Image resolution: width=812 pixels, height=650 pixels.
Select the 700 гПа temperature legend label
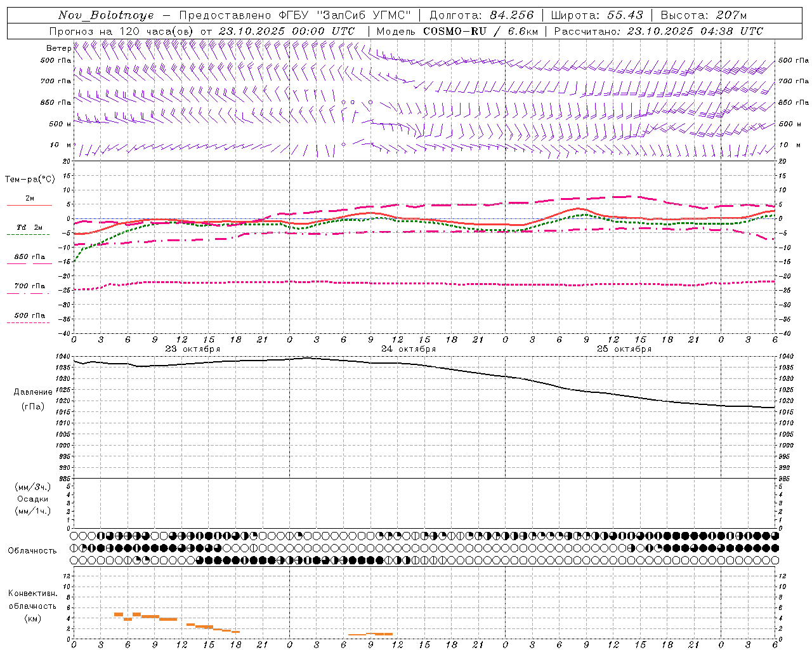point(30,286)
